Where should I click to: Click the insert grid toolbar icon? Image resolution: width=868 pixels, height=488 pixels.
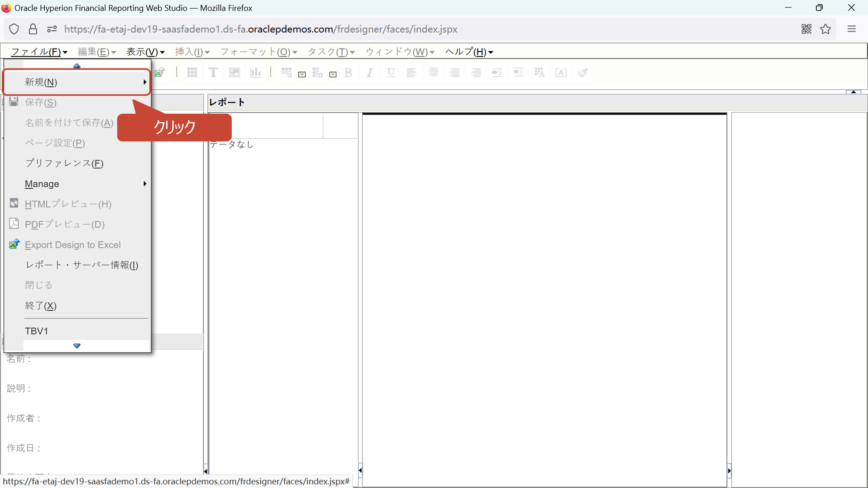point(192,72)
